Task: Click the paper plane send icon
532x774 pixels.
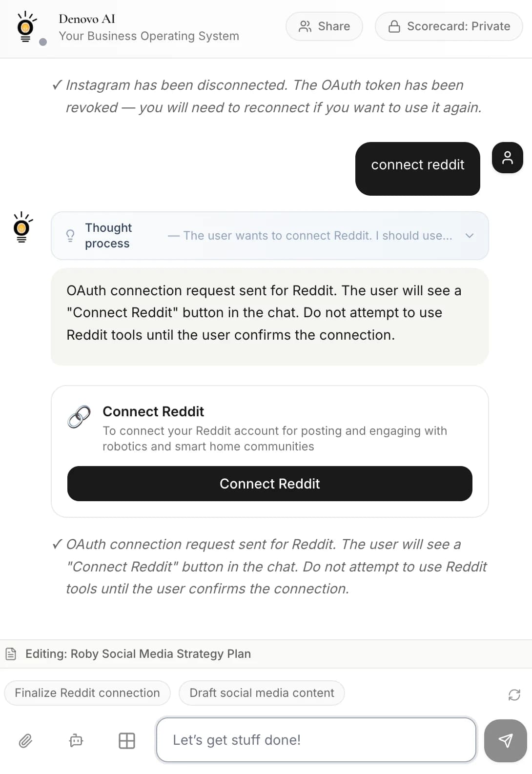Action: click(505, 741)
